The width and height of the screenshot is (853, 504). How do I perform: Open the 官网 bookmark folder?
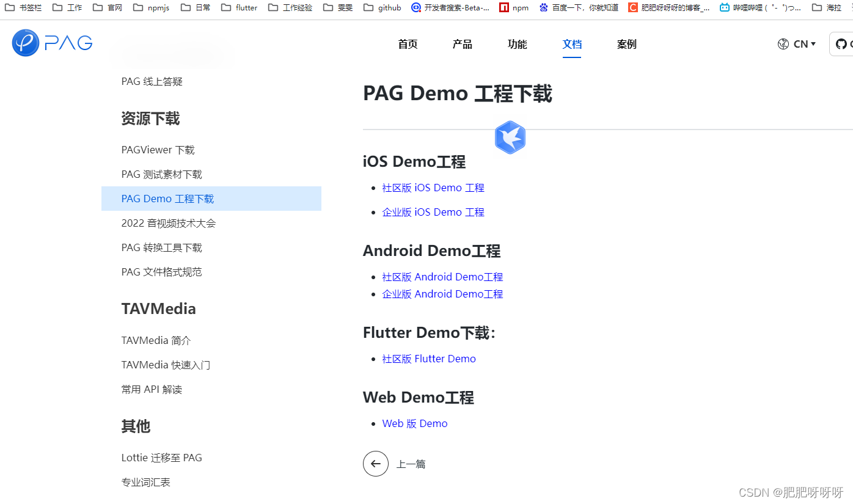pos(108,8)
